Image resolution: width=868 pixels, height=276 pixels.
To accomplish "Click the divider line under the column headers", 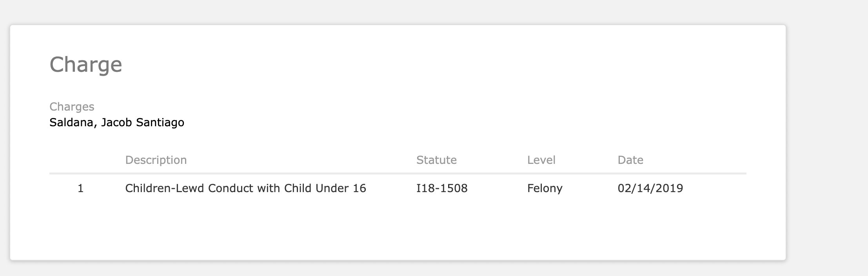I will tap(398, 173).
